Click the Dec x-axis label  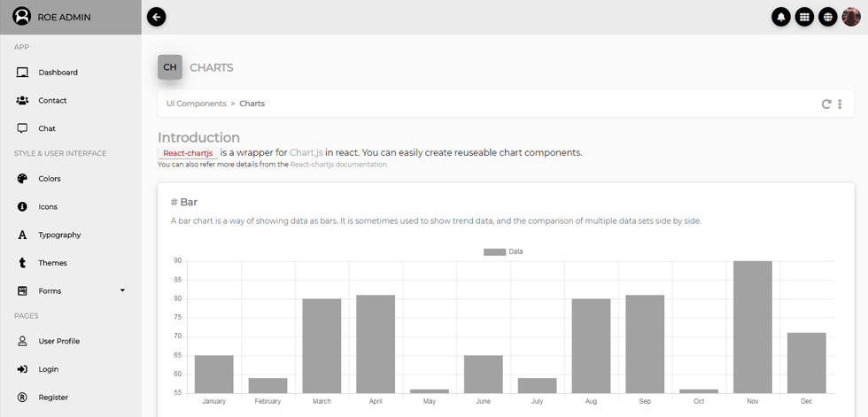click(807, 401)
